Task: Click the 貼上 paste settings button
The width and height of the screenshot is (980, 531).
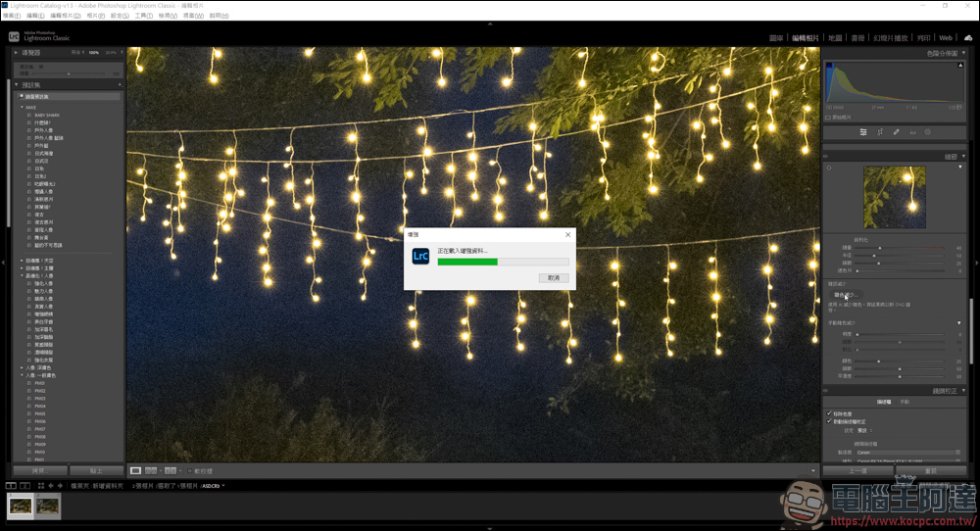Action: click(x=96, y=471)
